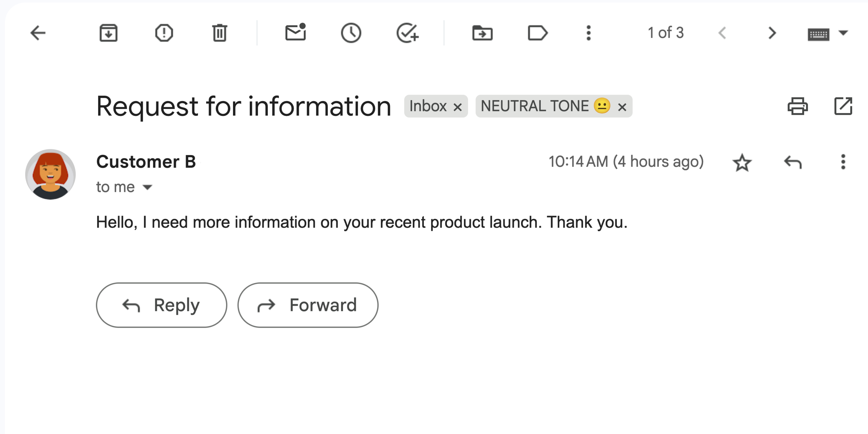The width and height of the screenshot is (868, 434).
Task: Delete the email
Action: point(220,33)
